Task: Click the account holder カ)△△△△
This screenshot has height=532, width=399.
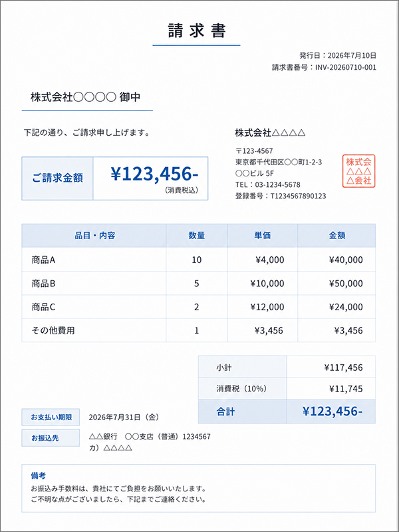Action: 110,448
